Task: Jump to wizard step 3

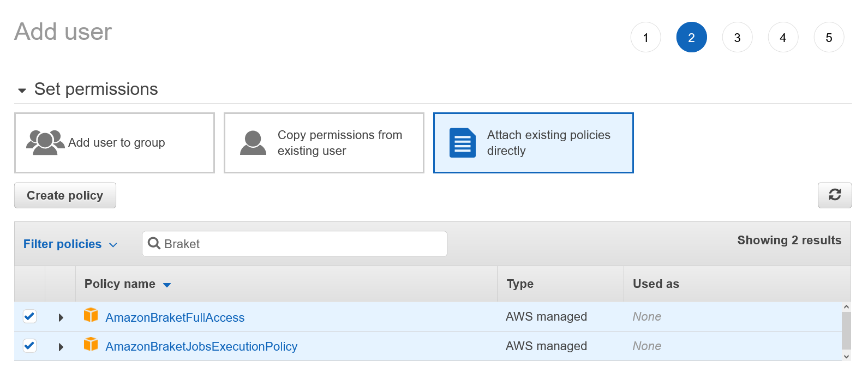Action: [738, 37]
